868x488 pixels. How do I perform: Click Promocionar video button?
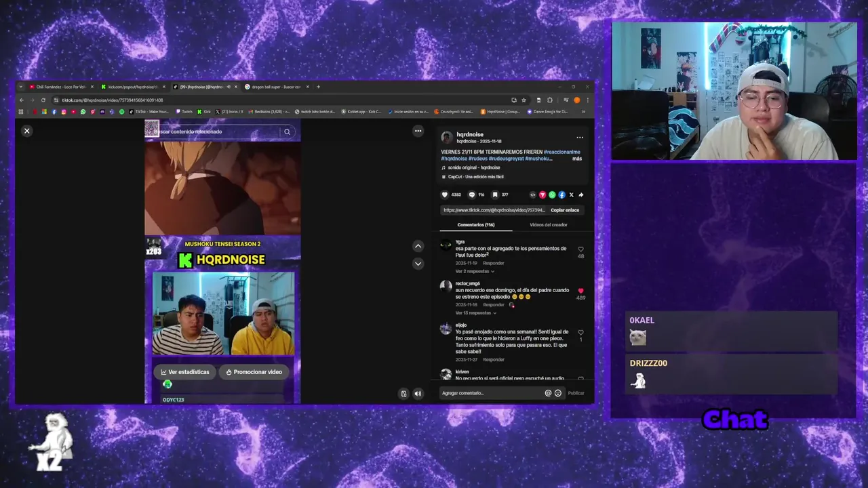tap(254, 372)
